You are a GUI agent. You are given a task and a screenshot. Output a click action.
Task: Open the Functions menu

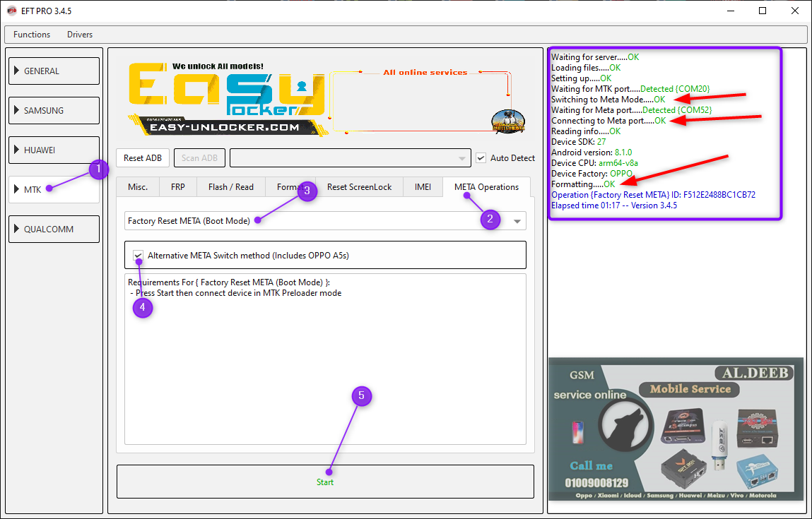32,35
